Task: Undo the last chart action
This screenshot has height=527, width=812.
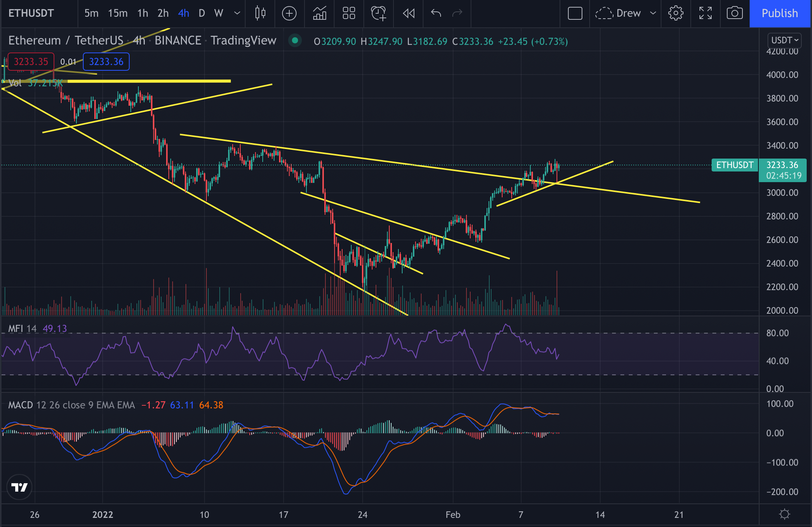Action: [436, 13]
